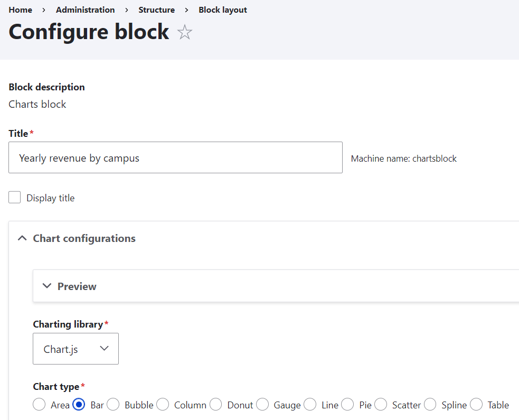Select the Bubble chart type

coord(113,404)
